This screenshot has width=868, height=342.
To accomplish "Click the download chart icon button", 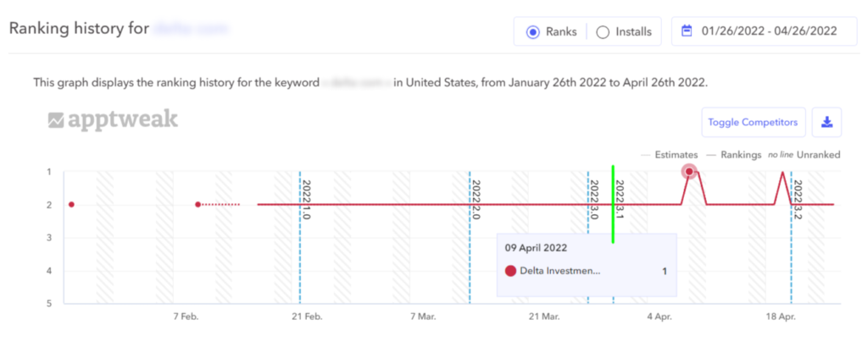I will point(826,122).
